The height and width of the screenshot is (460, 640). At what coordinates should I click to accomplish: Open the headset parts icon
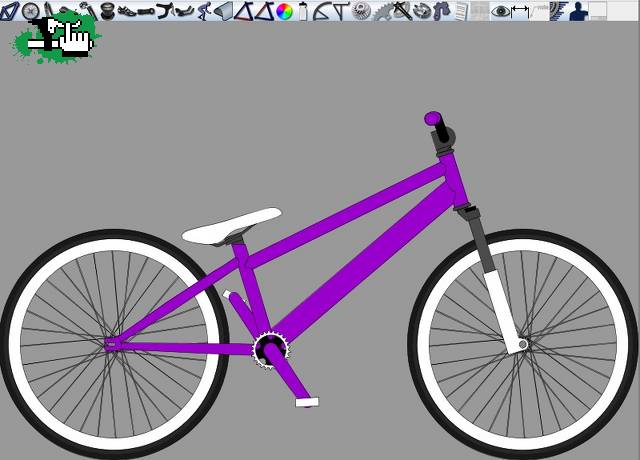[107, 11]
